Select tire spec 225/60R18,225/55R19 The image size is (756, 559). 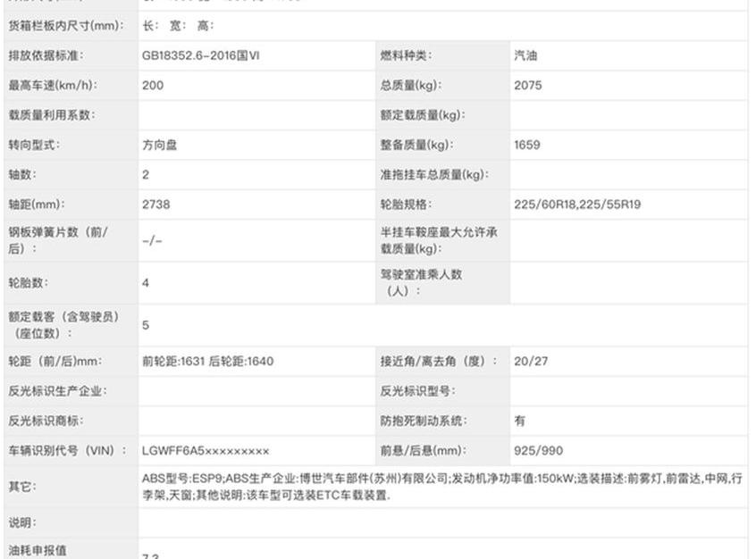577,204
